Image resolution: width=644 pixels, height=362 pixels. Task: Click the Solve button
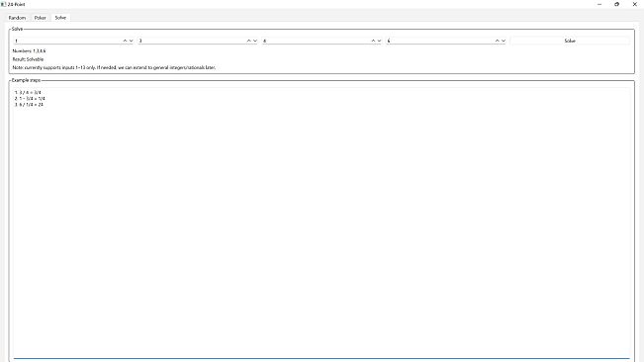click(570, 41)
